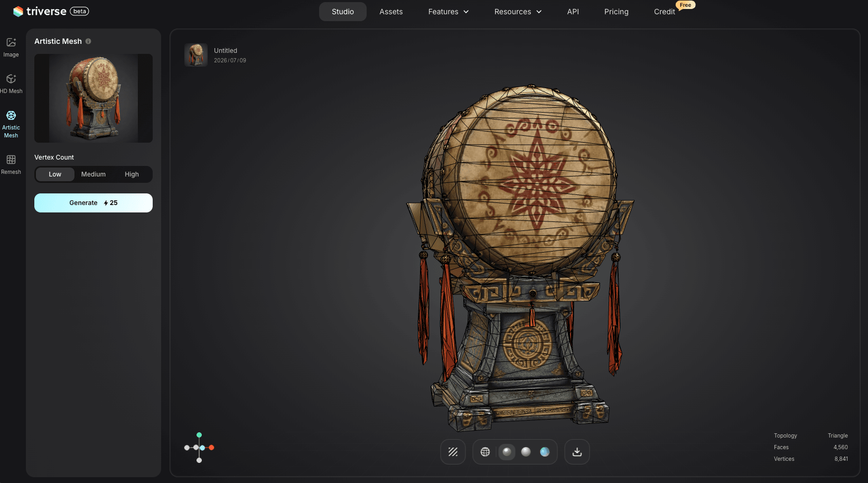Open the Pricing page
This screenshot has height=483, width=868.
tap(617, 12)
